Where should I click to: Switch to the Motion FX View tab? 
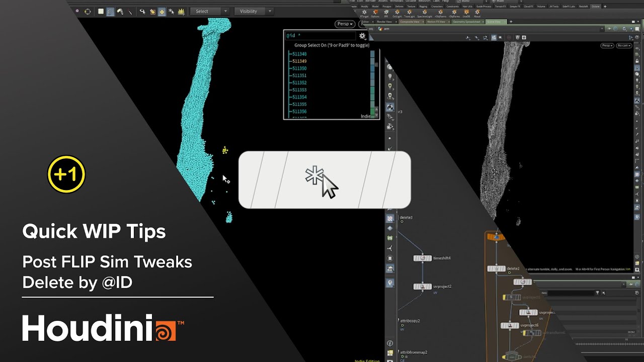tap(436, 22)
